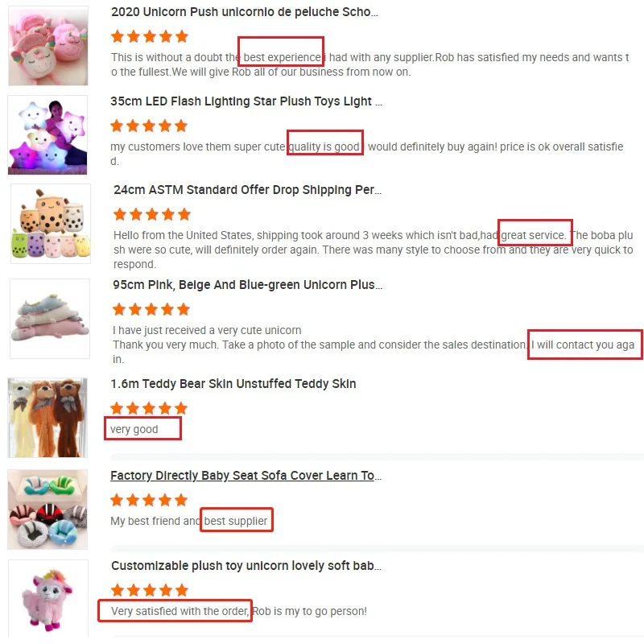The image size is (644, 644).
Task: Open 35cm LED Flash Lighting Star title
Action: 246,101
